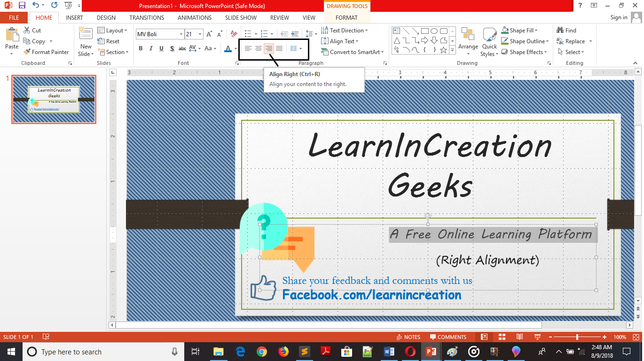Click the Text Shadow icon
Viewport: 644px width, 361px height.
(x=172, y=48)
